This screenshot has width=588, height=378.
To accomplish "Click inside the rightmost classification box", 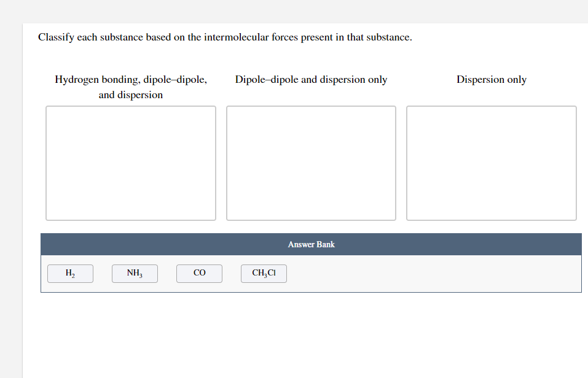I will click(x=491, y=163).
